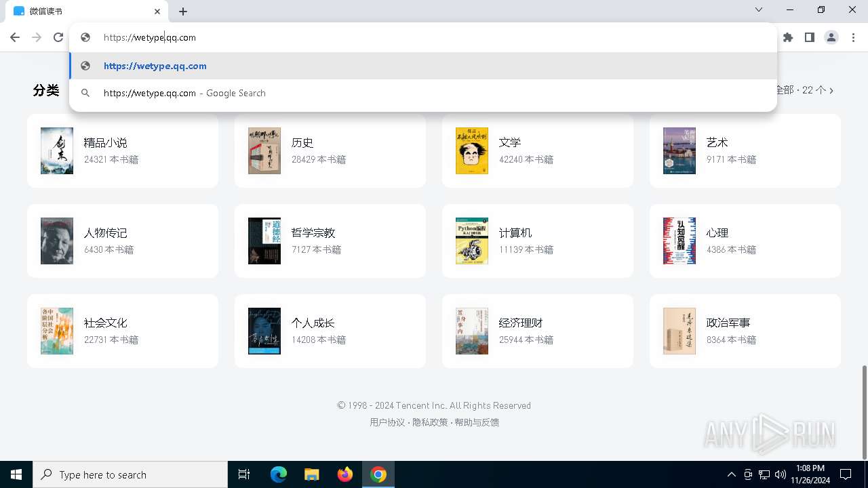Open the 精品小说 category cover
This screenshot has width=868, height=488.
(x=57, y=150)
